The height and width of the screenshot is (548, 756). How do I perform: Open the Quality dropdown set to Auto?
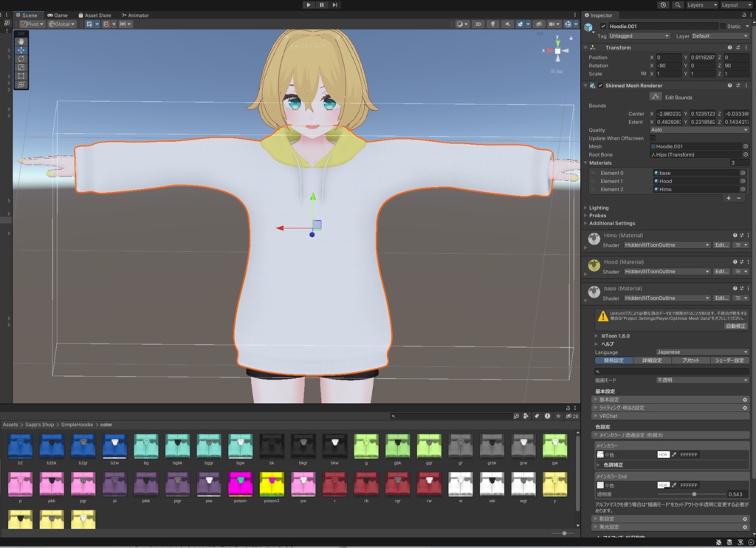[x=701, y=129]
